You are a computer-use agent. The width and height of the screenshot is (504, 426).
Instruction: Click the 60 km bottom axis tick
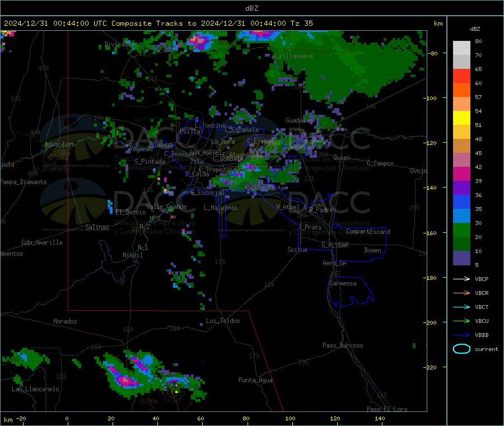point(200,419)
